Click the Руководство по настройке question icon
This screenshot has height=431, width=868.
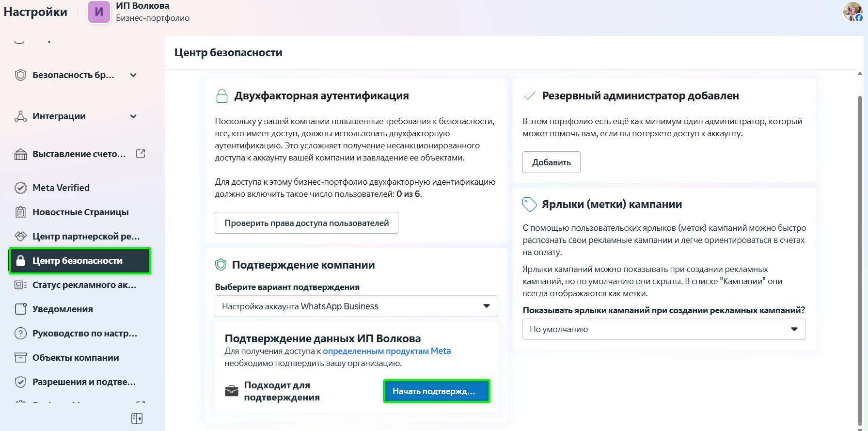20,333
